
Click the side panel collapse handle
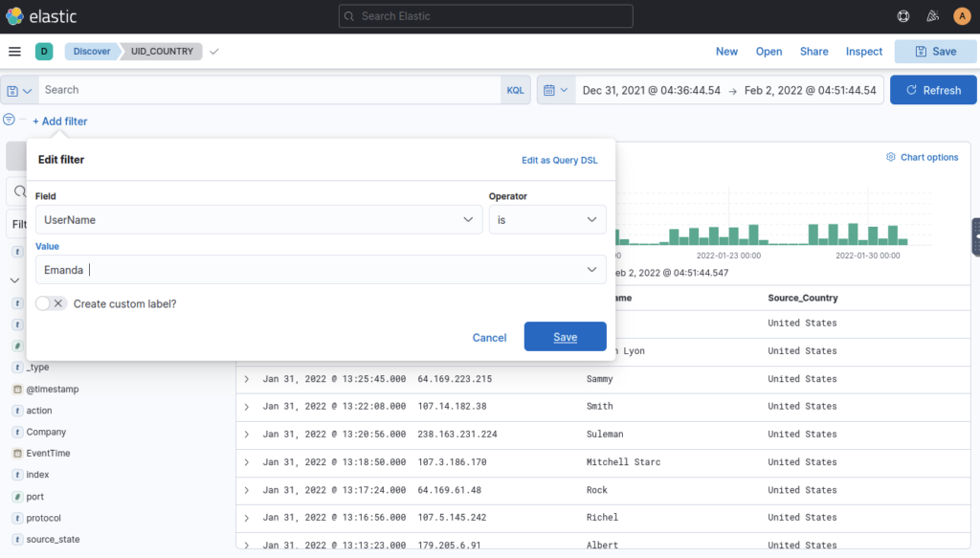tap(975, 236)
